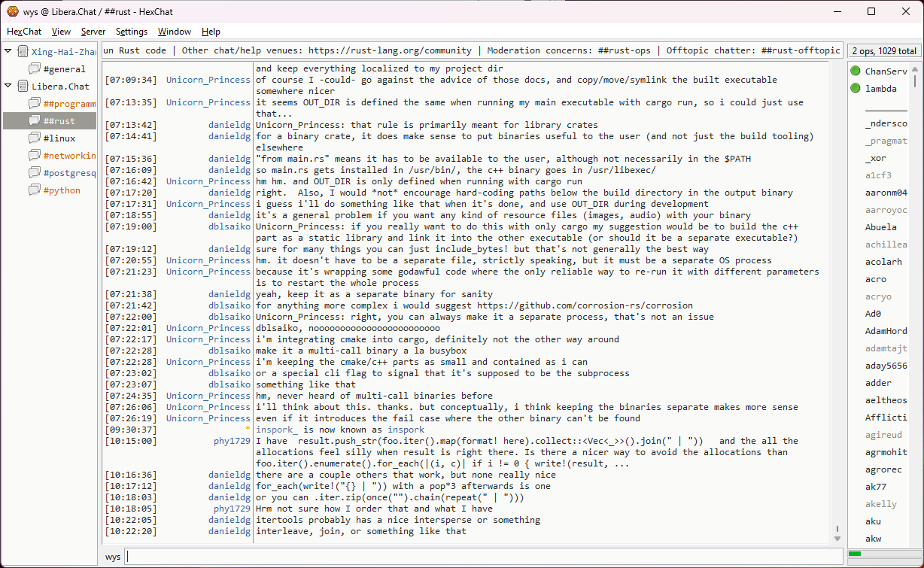The height and width of the screenshot is (568, 924).
Task: Click the '2 ops, 1029 total' user count
Action: (x=884, y=51)
